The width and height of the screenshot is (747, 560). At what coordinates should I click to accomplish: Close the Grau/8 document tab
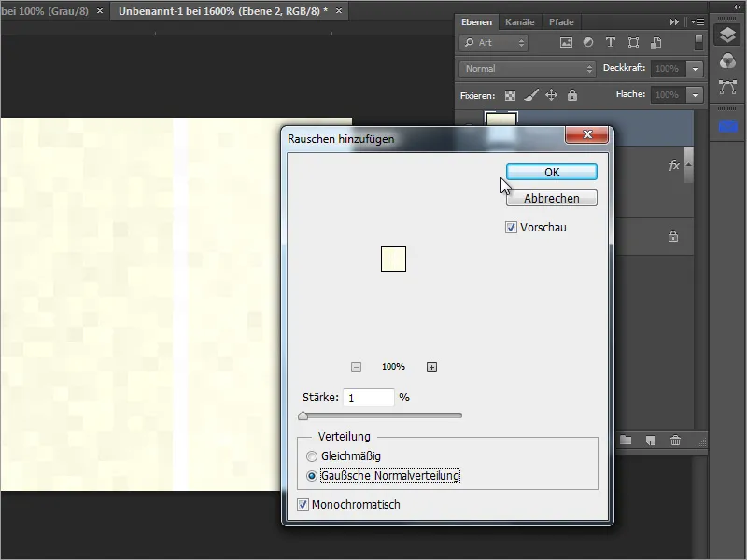pos(100,10)
